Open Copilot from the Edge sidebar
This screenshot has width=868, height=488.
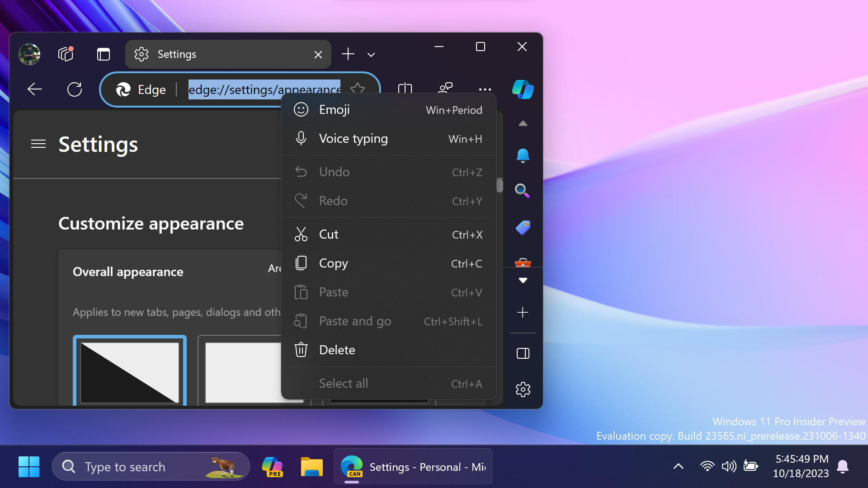tap(523, 89)
